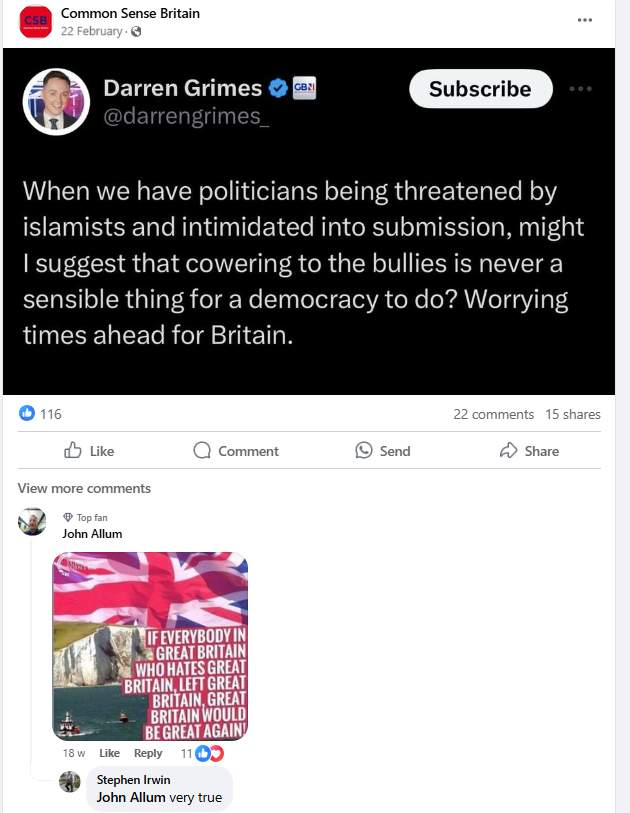Expand View more comments
630x813 pixels.
[84, 488]
